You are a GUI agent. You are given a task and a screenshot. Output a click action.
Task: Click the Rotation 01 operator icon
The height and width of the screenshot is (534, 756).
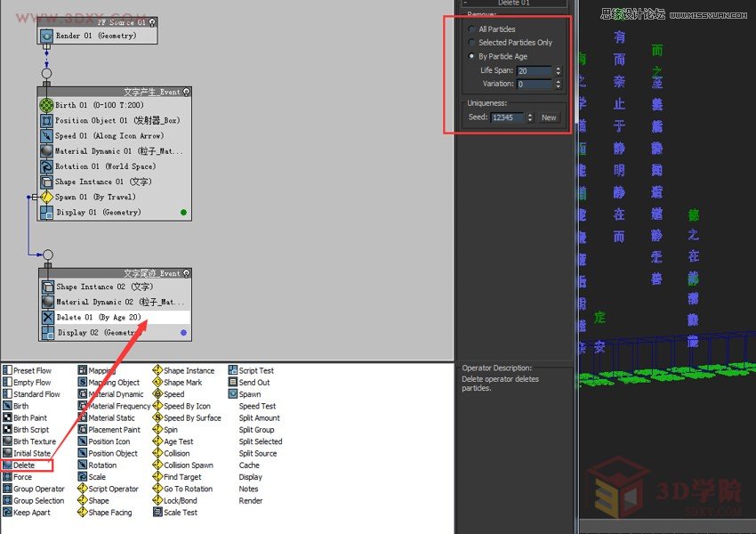(46, 166)
